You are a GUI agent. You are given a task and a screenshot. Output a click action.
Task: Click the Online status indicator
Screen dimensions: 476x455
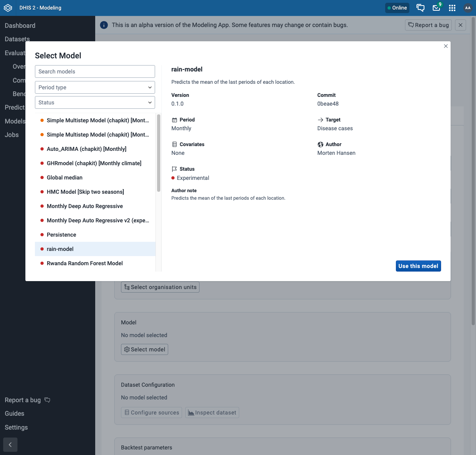pos(397,8)
